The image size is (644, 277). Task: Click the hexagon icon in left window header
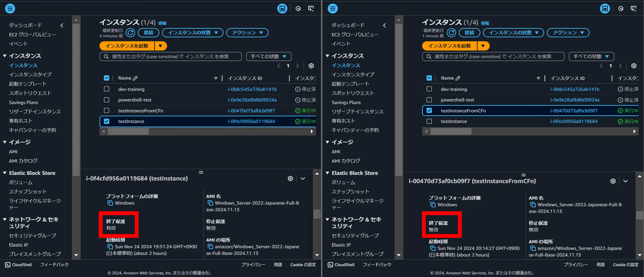pyautogui.click(x=298, y=9)
